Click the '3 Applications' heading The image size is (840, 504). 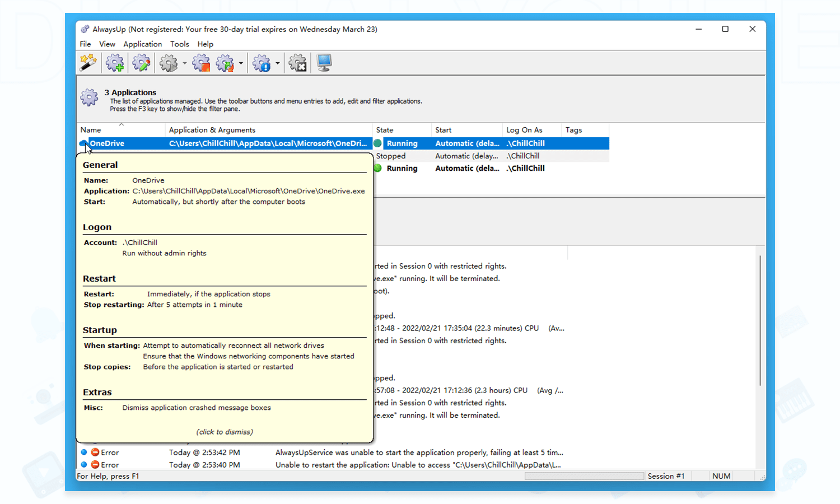[x=130, y=92]
